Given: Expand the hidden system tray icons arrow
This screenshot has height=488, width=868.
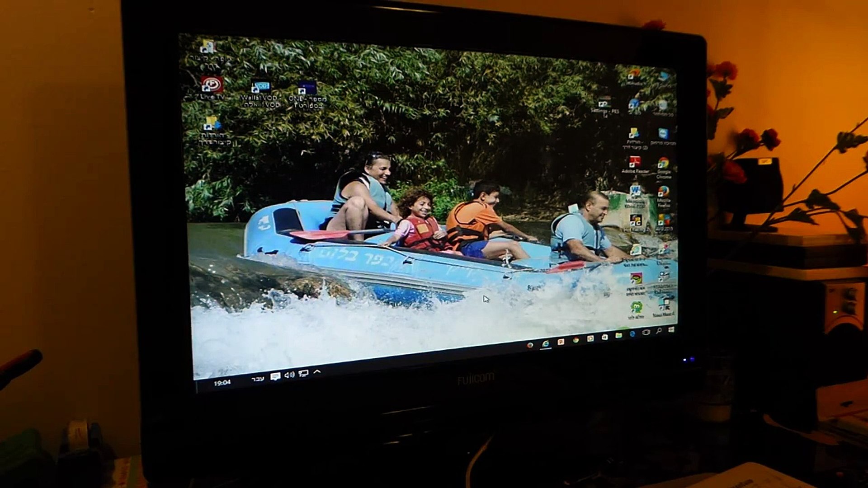Looking at the screenshot, I should (x=317, y=371).
